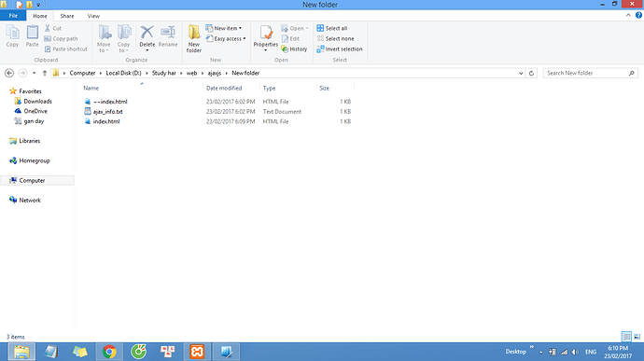Open the Properties ribbon button
Viewport: 644px width, 361px height.
266,38
